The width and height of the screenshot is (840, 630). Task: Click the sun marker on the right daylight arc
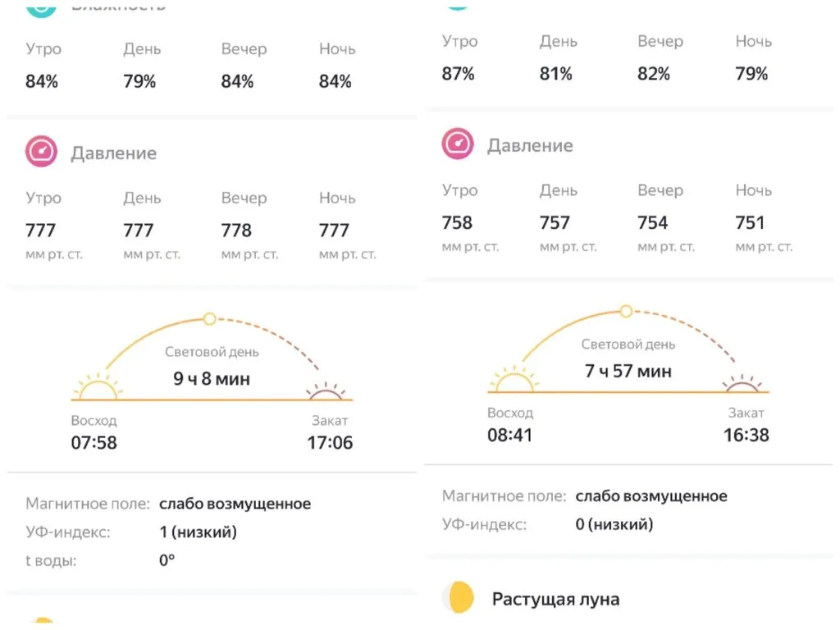pos(625,312)
